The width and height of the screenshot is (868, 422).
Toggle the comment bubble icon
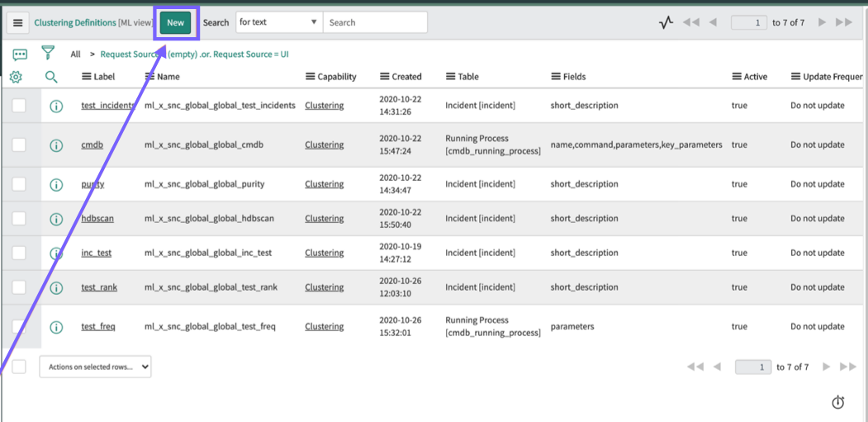[20, 55]
